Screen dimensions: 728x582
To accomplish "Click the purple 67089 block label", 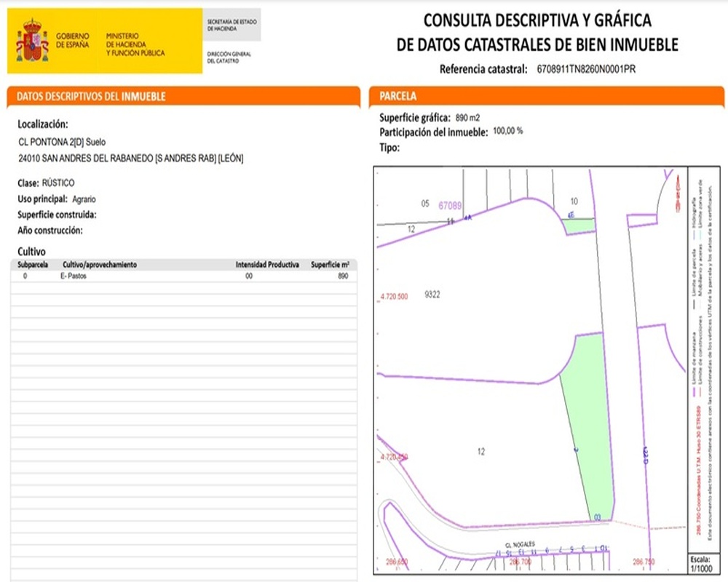I will click(450, 206).
